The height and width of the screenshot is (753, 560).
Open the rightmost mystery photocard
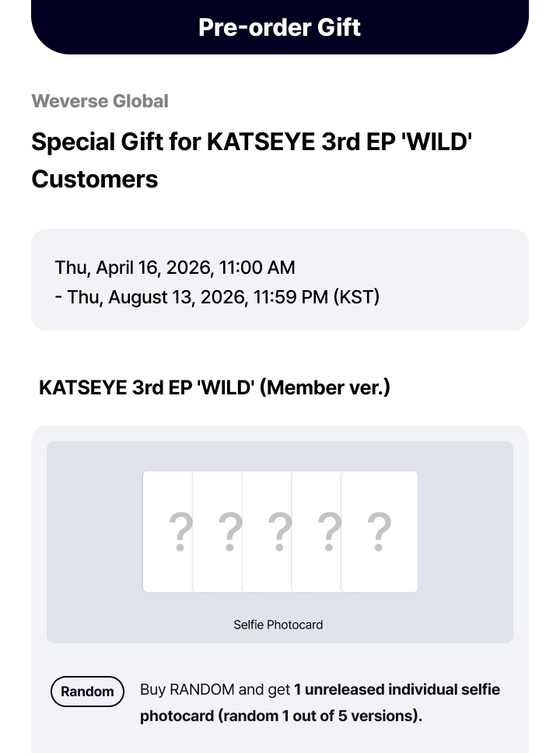coord(380,531)
